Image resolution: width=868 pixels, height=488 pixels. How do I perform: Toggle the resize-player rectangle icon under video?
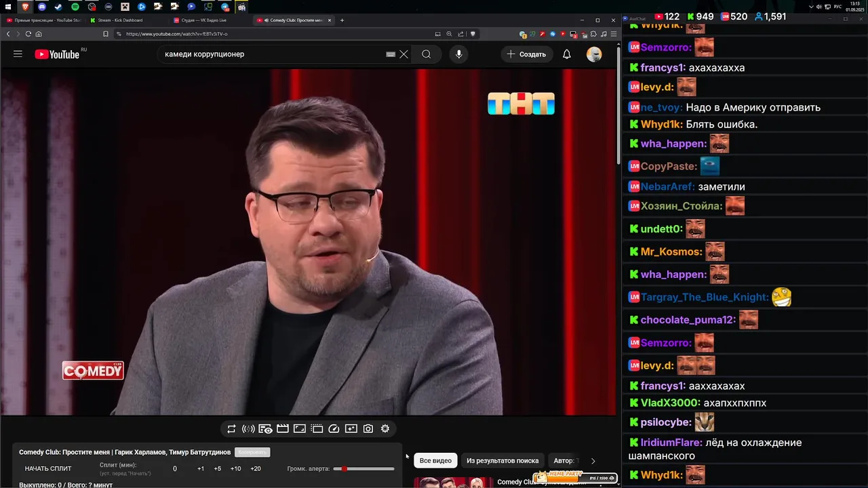pos(300,428)
